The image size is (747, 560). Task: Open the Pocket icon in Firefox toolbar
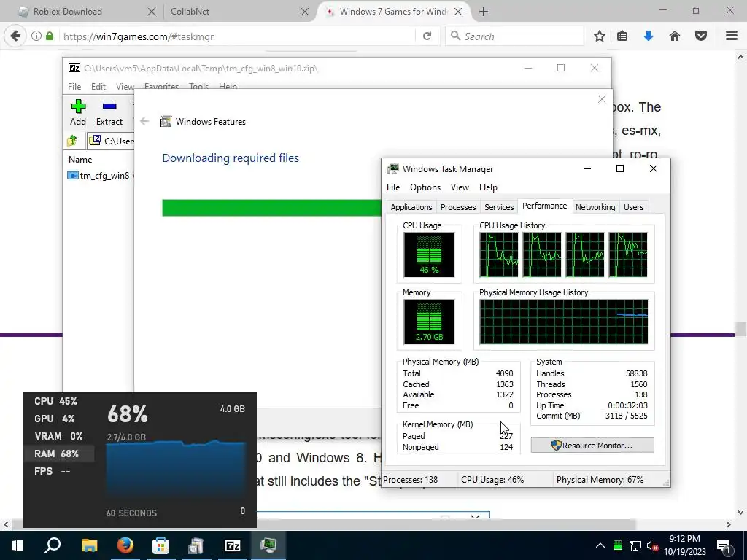[x=701, y=36]
